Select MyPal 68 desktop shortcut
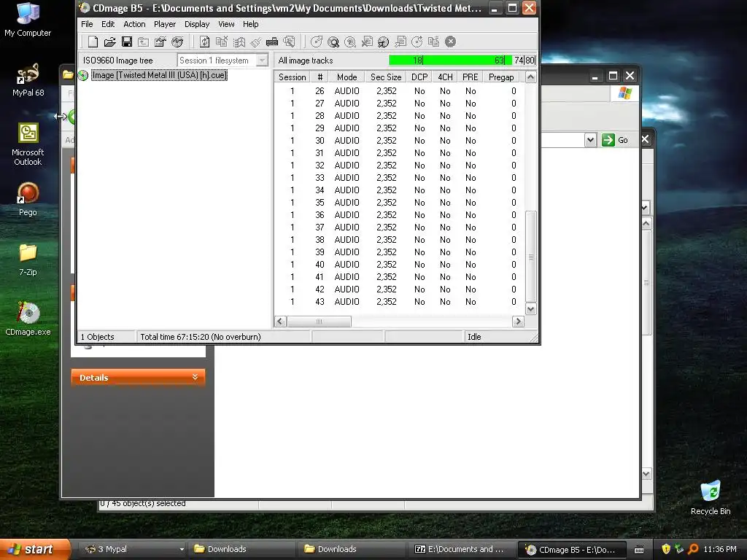The image size is (747, 560). (x=28, y=80)
